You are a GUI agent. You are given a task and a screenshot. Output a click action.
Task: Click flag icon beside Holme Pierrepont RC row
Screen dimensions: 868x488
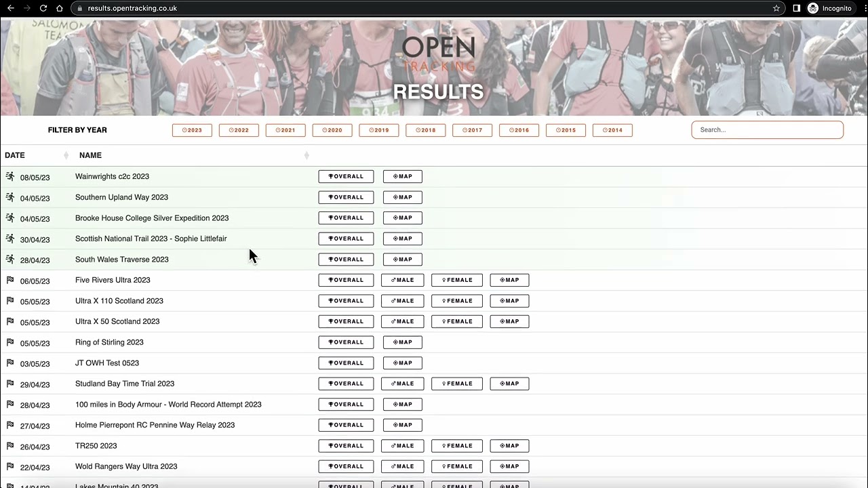point(10,425)
